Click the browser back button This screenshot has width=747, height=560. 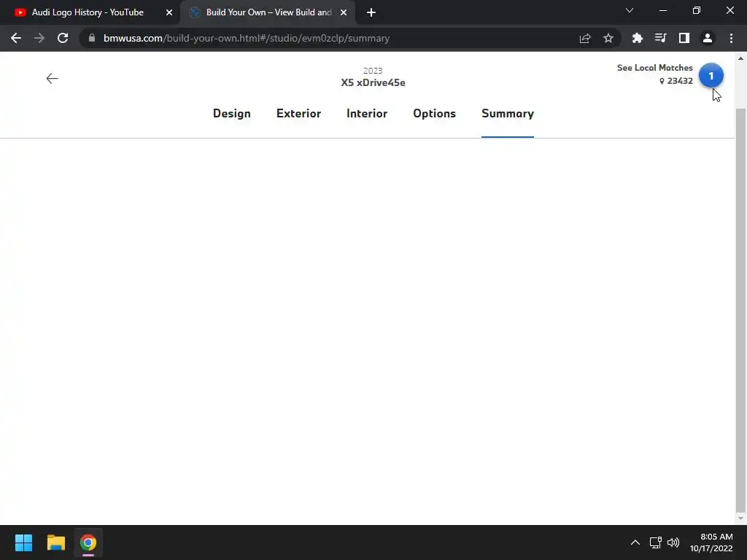tap(16, 38)
